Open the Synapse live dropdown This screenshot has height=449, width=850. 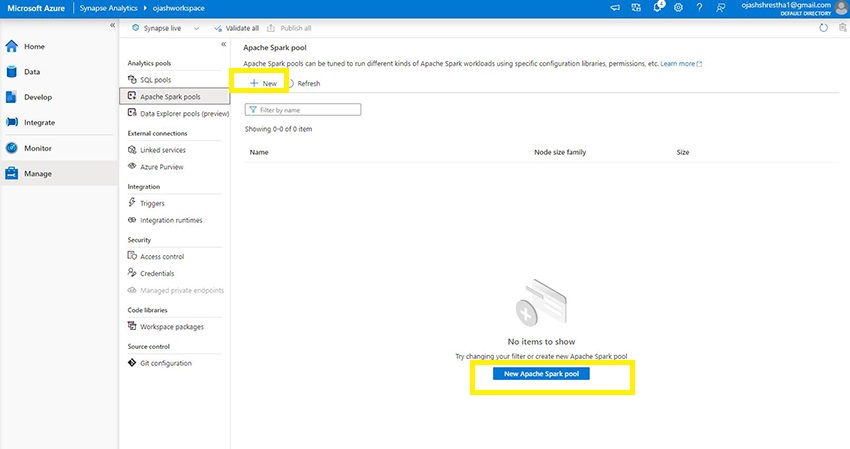point(166,28)
